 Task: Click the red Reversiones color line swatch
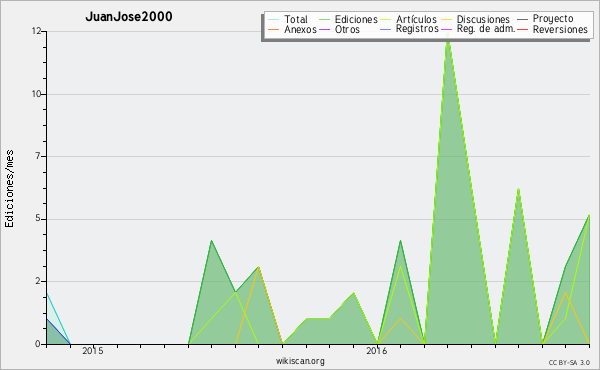click(x=522, y=29)
